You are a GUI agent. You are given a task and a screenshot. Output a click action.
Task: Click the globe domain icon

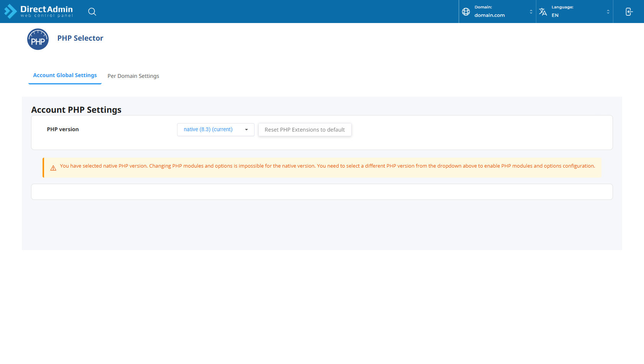pos(466,12)
